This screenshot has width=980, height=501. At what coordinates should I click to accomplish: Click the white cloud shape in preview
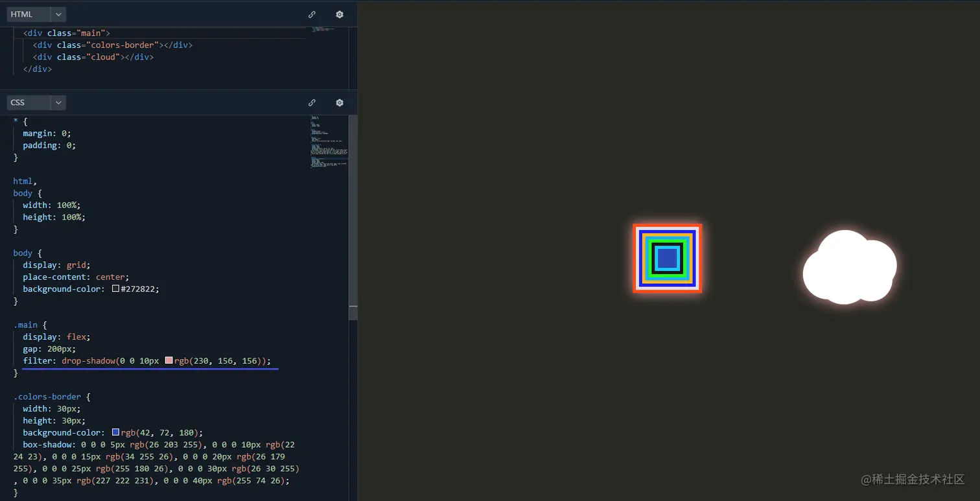click(x=850, y=267)
